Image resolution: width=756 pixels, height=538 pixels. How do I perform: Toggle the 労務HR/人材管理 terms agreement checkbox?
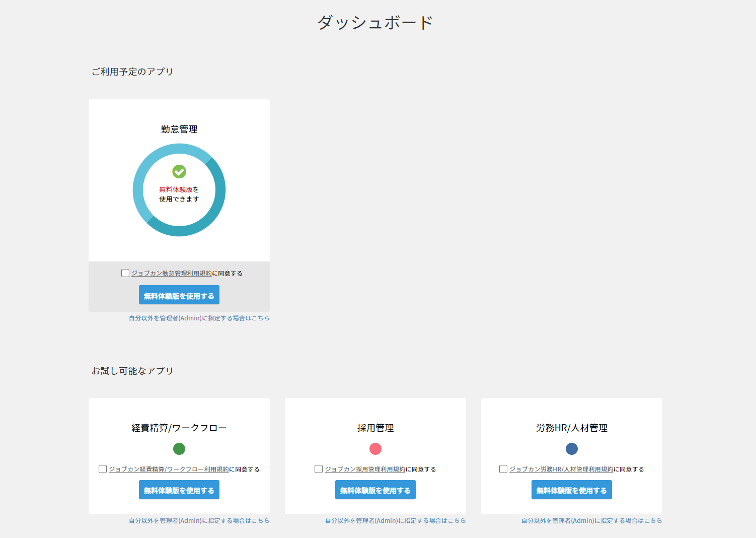pyautogui.click(x=503, y=469)
